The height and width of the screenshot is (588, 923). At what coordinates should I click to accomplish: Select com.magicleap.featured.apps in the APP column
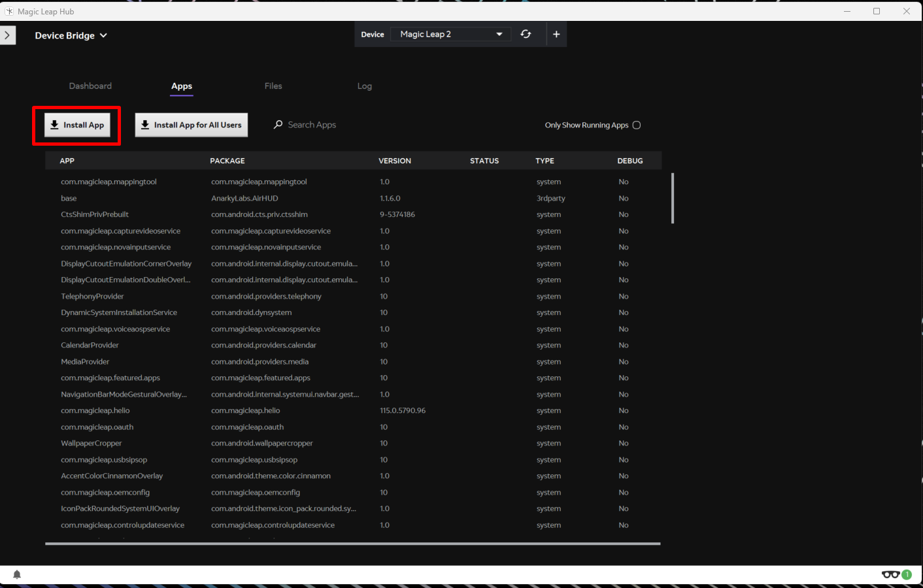click(x=110, y=378)
